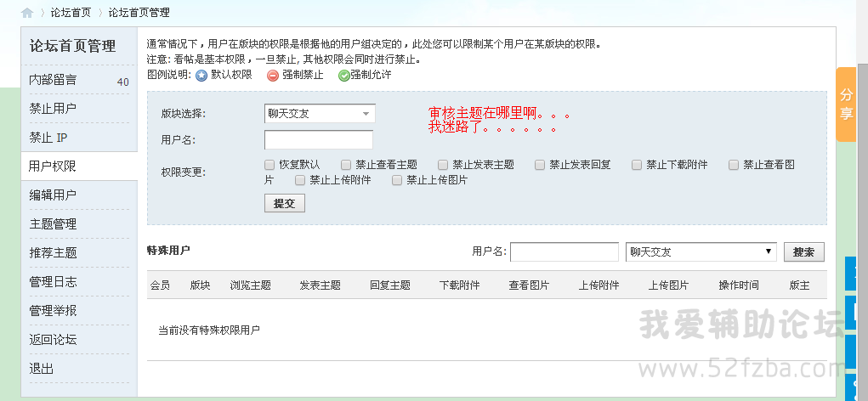Image resolution: width=868 pixels, height=401 pixels.
Task: Click the orange 分享 side tab
Action: pos(846,104)
